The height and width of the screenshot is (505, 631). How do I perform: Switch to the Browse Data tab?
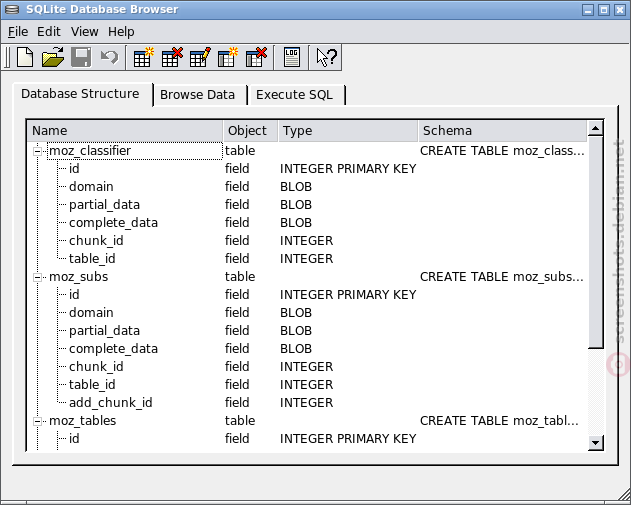click(200, 95)
